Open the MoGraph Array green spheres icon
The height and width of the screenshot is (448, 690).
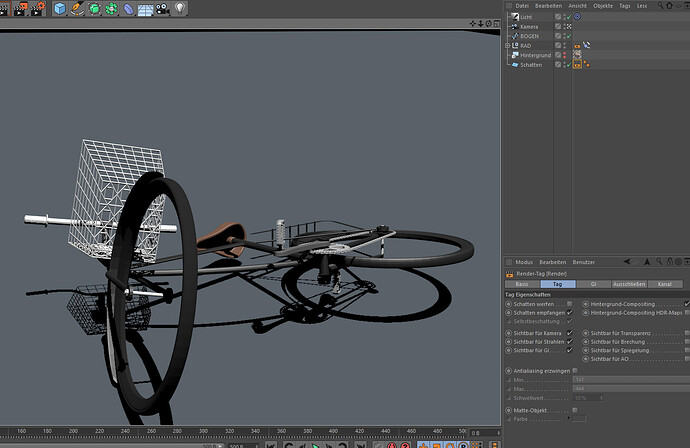[x=111, y=8]
